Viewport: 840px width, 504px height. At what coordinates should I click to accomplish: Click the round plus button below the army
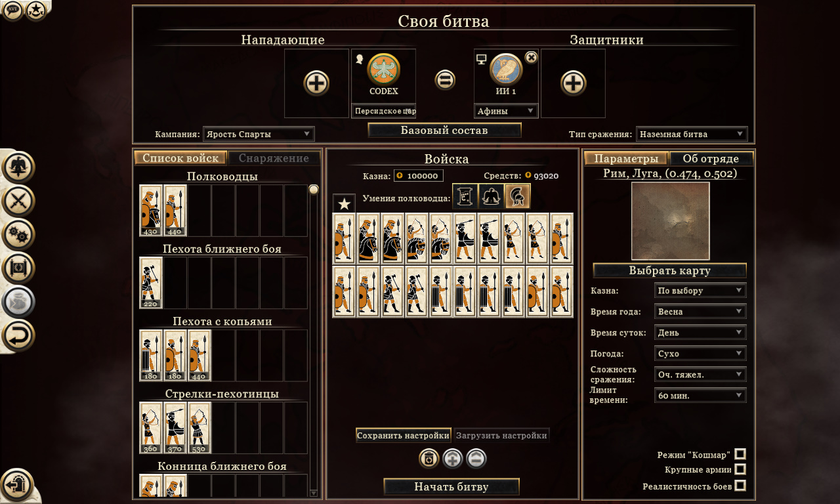point(453,458)
